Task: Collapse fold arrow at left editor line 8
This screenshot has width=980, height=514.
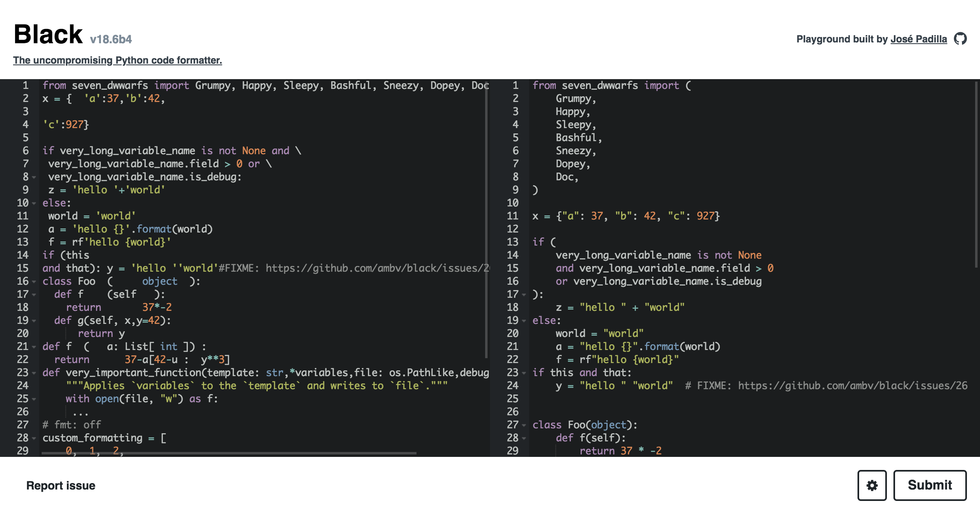Action: pos(34,177)
